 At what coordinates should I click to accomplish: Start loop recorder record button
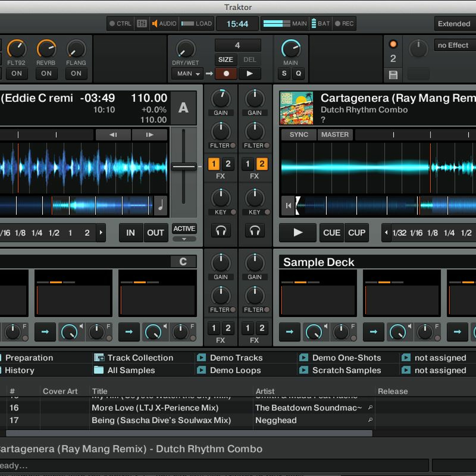pos(226,73)
